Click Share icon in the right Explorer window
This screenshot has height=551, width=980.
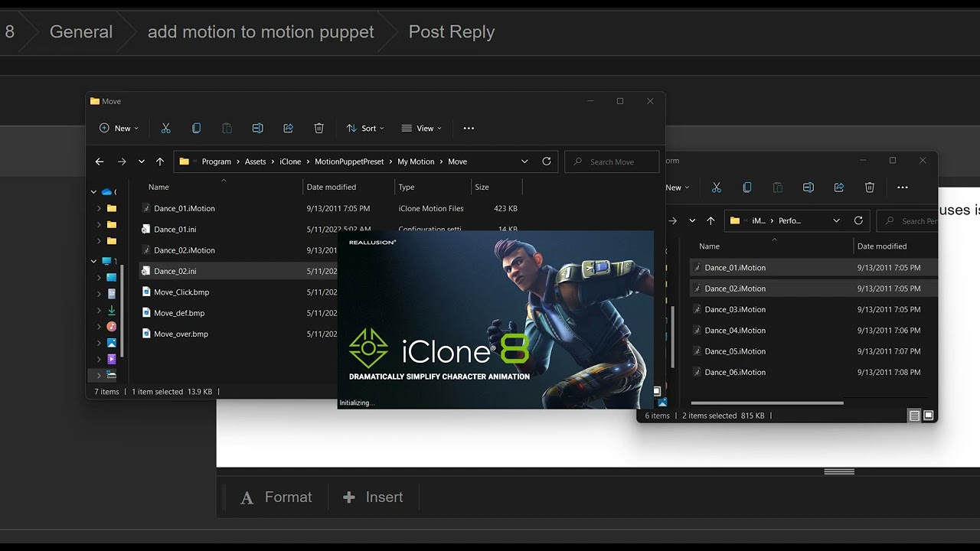839,187
